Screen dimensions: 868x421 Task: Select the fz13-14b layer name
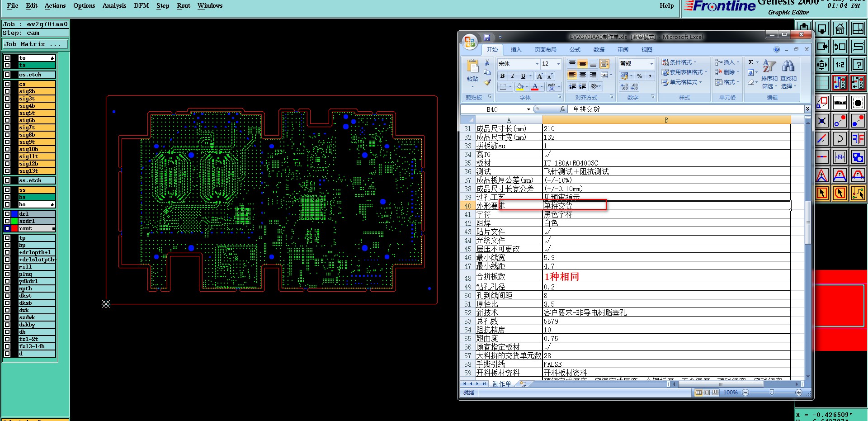pos(37,346)
